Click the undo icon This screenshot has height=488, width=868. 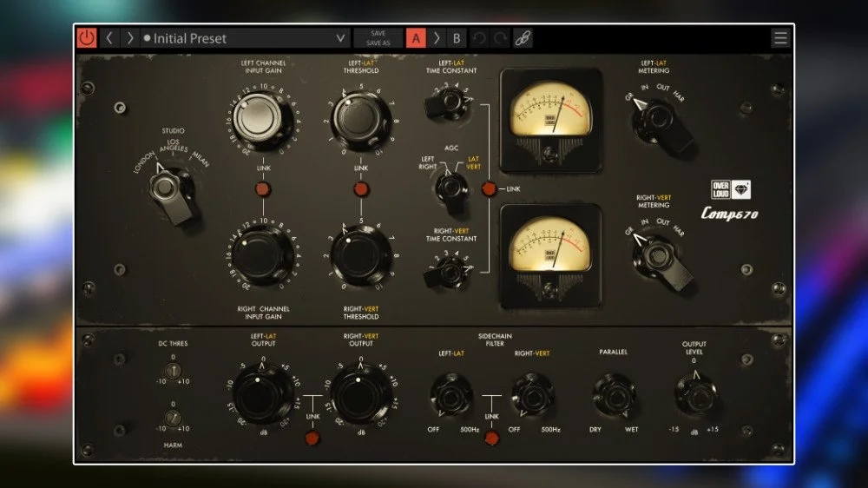coord(479,38)
